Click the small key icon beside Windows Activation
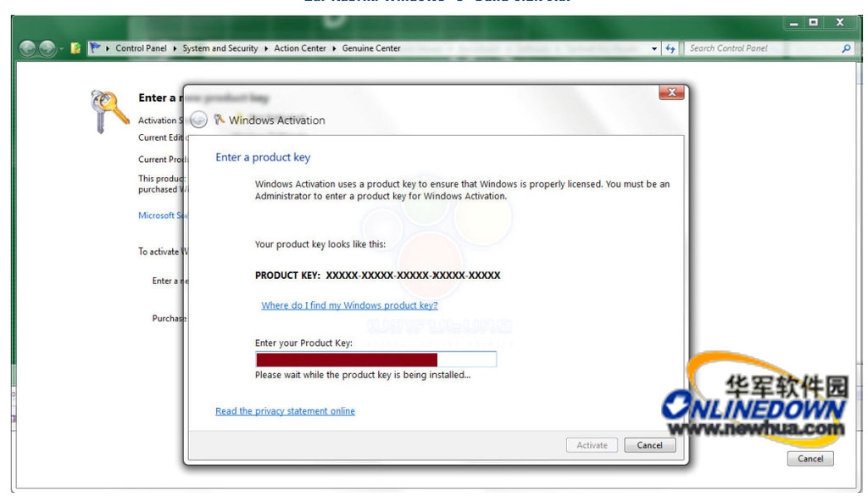This screenshot has width=868, height=497. pos(220,119)
